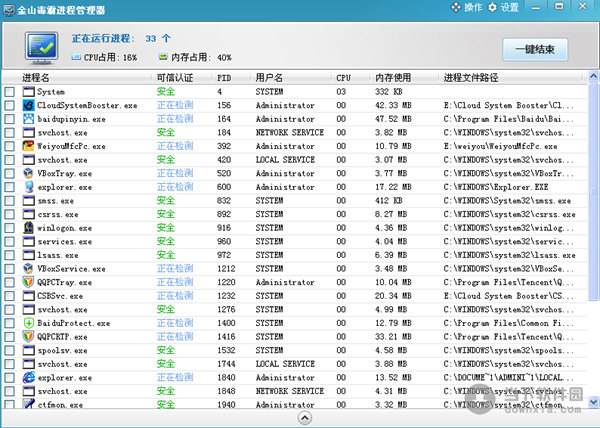600x428 pixels.
Task: Check the box for spoolsv.exe
Action: [x=10, y=350]
